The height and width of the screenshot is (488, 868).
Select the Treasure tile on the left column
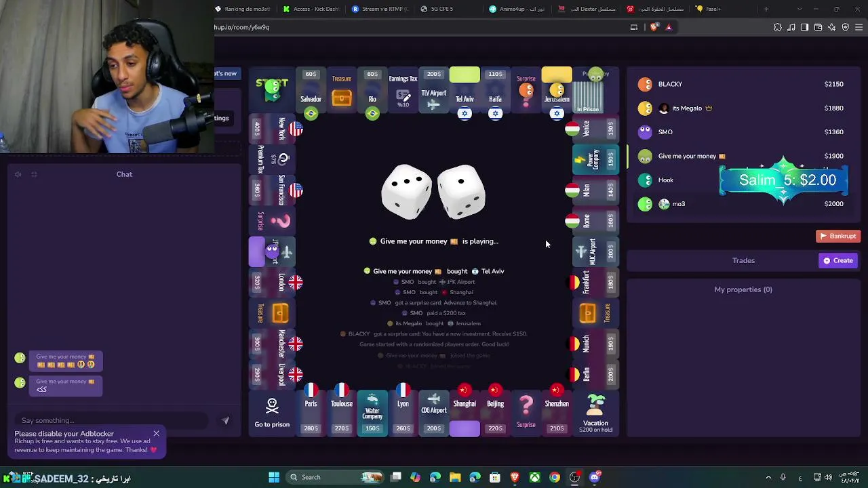272,313
